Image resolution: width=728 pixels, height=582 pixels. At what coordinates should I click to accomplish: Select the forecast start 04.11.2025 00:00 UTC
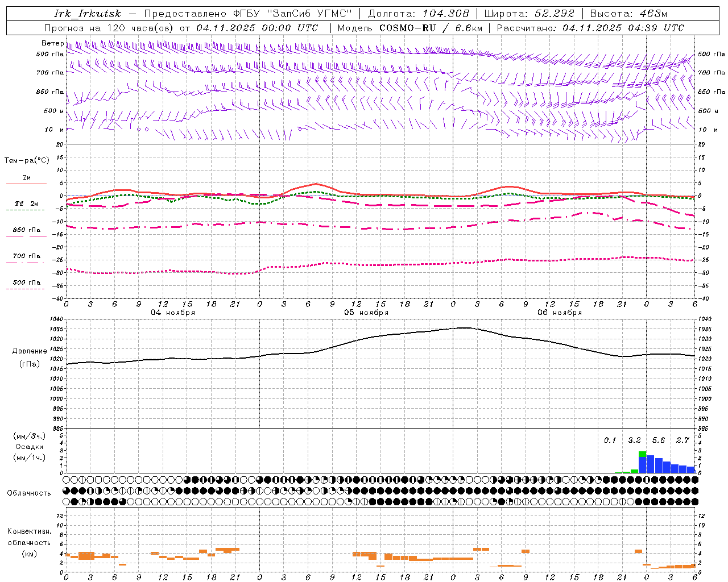(257, 28)
